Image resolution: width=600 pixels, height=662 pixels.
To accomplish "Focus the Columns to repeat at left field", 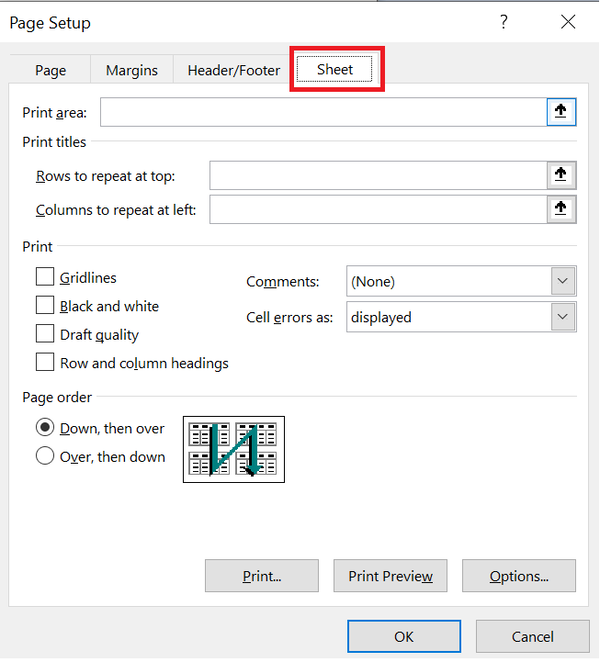I will coord(378,209).
